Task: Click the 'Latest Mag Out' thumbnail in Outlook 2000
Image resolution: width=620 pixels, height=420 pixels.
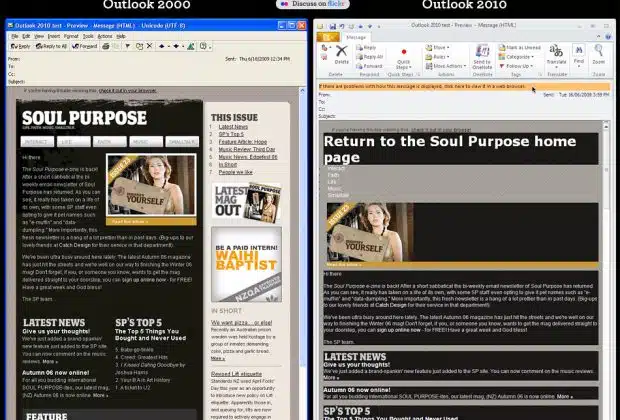Action: [x=246, y=202]
